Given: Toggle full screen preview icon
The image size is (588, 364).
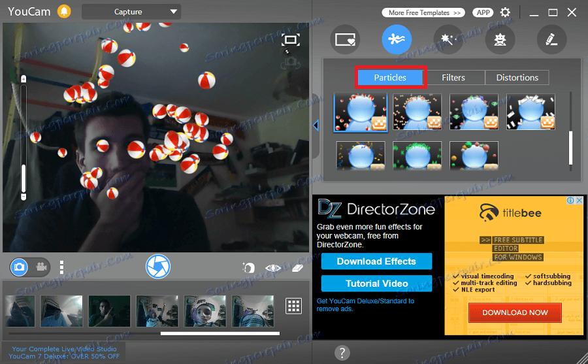Looking at the screenshot, I should pos(291,40).
